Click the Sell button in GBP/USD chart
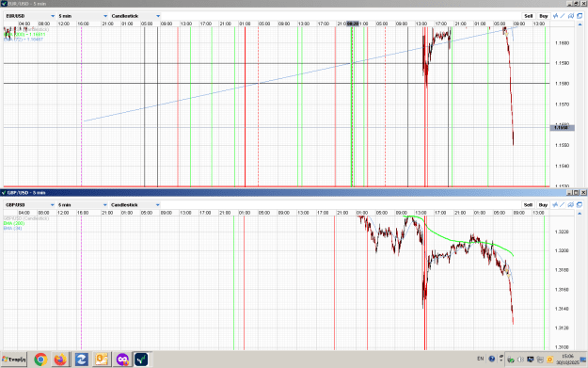Screen dimensions: 588x368 pyautogui.click(x=529, y=205)
